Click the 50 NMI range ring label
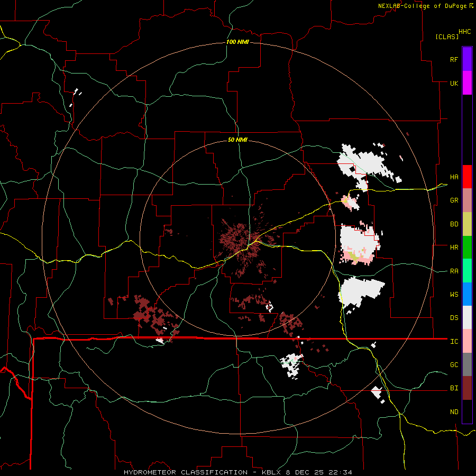 [237, 140]
